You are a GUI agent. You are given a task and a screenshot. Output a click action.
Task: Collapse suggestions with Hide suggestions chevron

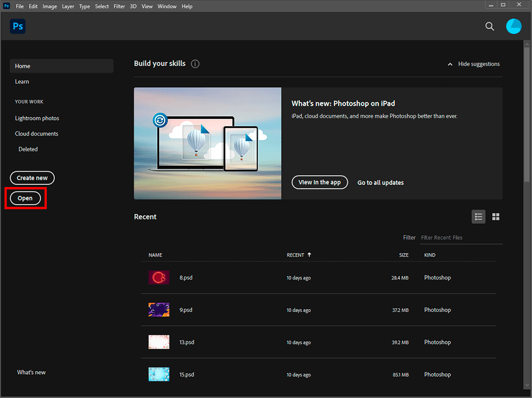coord(450,64)
